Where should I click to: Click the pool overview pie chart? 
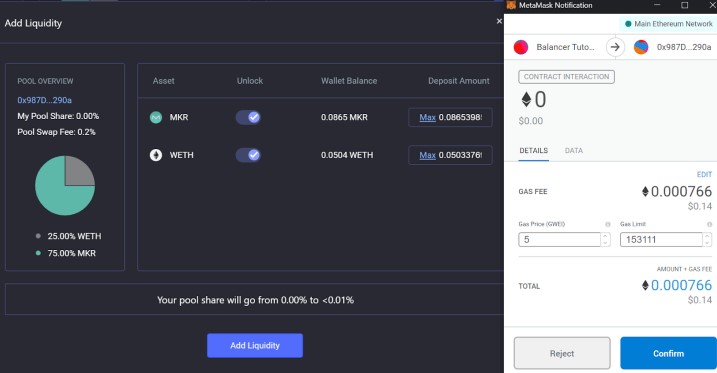65,186
